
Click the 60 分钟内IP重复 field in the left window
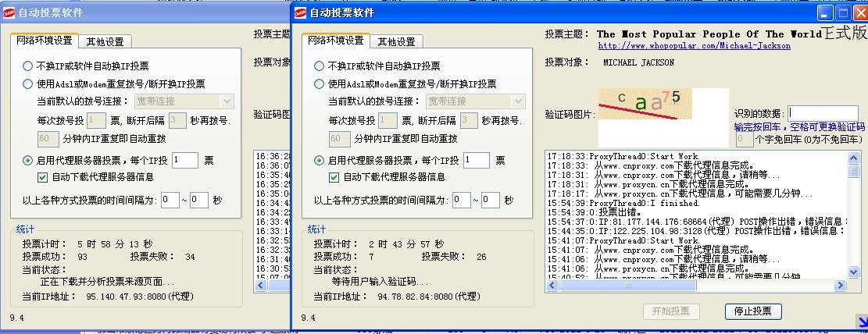[x=48, y=138]
